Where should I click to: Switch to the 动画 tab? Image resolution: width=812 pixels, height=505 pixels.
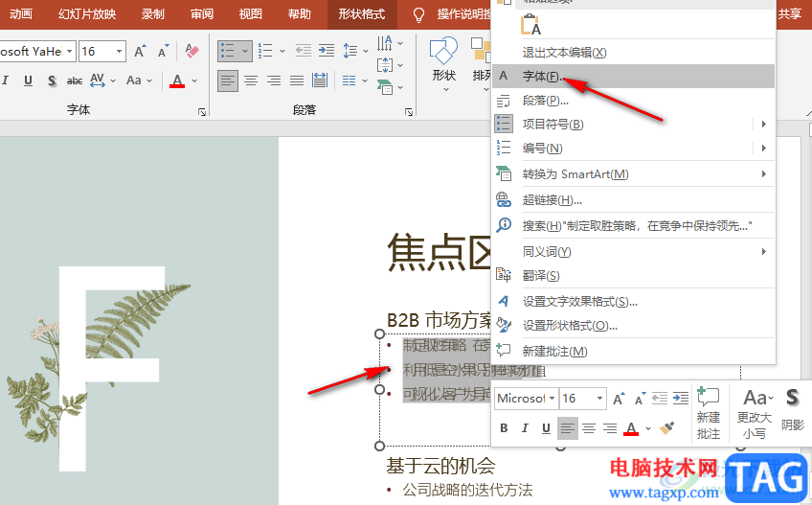[x=21, y=14]
